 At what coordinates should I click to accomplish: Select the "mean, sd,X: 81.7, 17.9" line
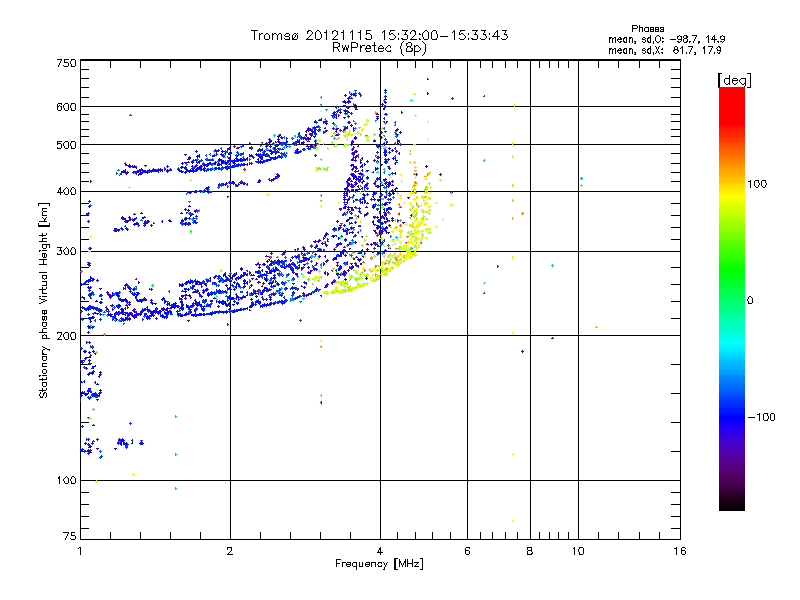(664, 50)
